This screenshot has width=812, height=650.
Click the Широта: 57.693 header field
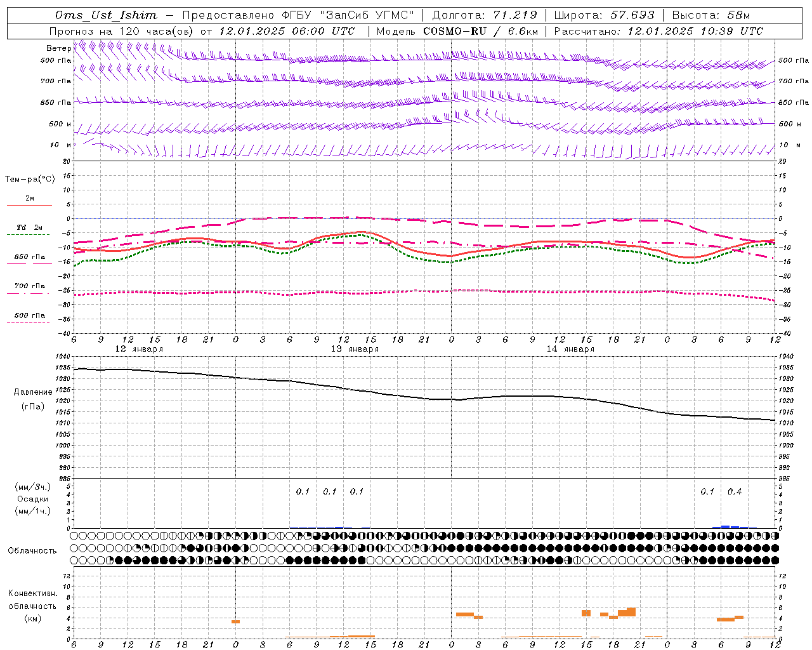click(x=604, y=15)
